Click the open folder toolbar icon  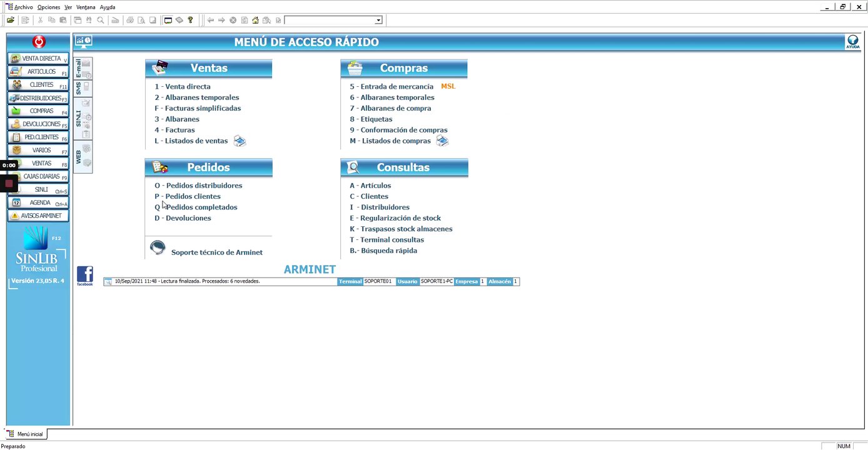[x=11, y=20]
